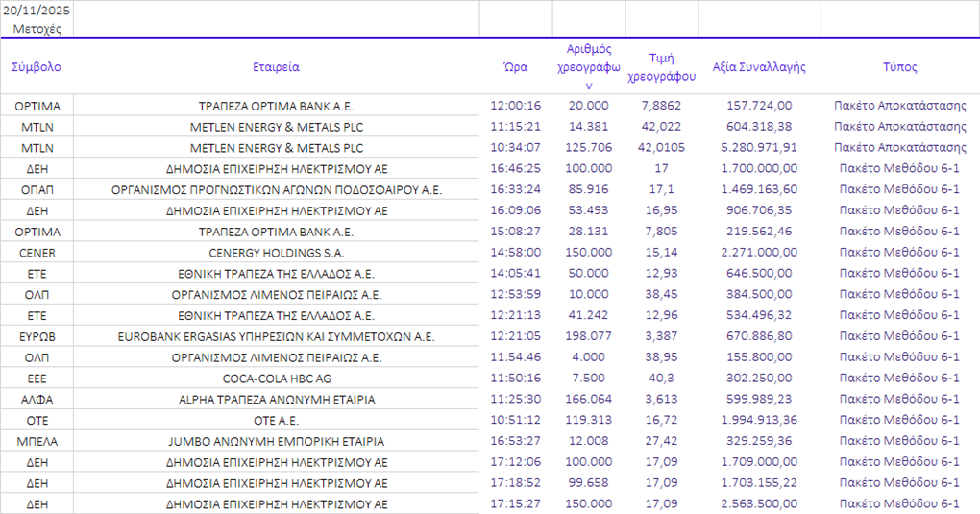Select the COCA-COLA HBC AG company cell
Screen dimensions: 980x514
point(276,379)
